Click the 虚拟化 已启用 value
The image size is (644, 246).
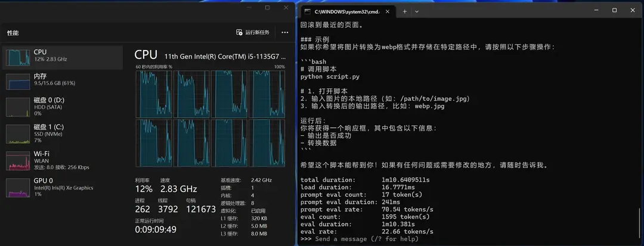[x=258, y=211]
